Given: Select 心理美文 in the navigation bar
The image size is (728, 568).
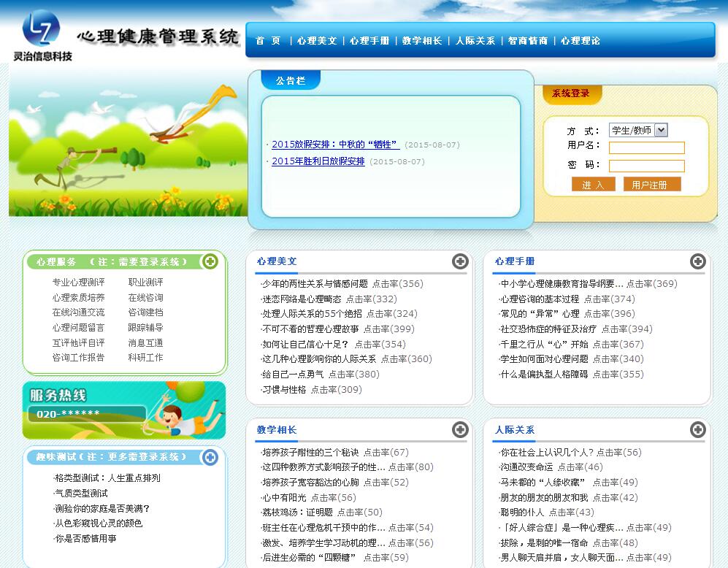Looking at the screenshot, I should click(317, 41).
